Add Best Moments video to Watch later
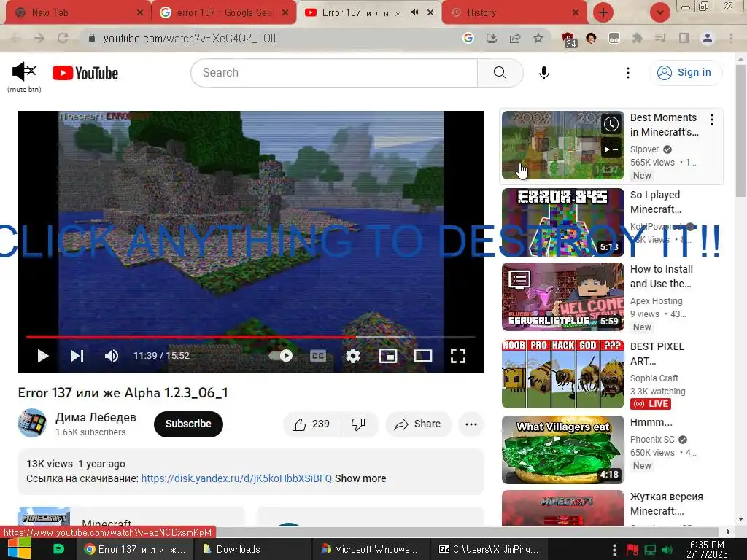This screenshot has height=560, width=747. (x=611, y=124)
